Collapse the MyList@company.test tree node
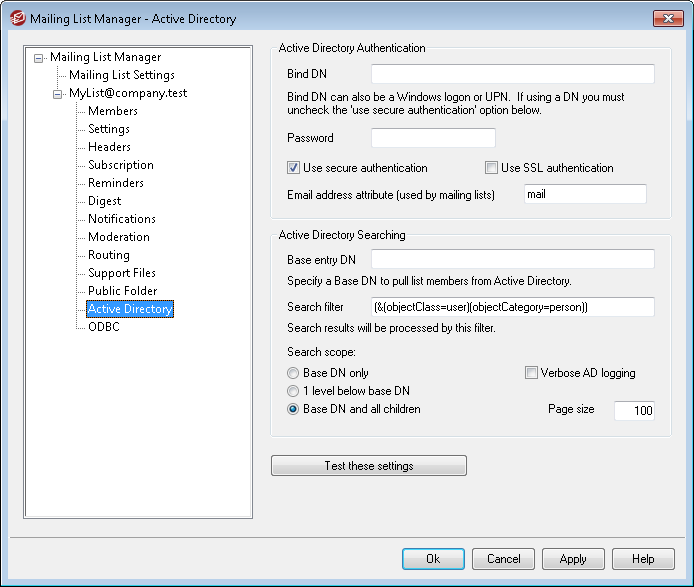The image size is (694, 587). tap(58, 94)
